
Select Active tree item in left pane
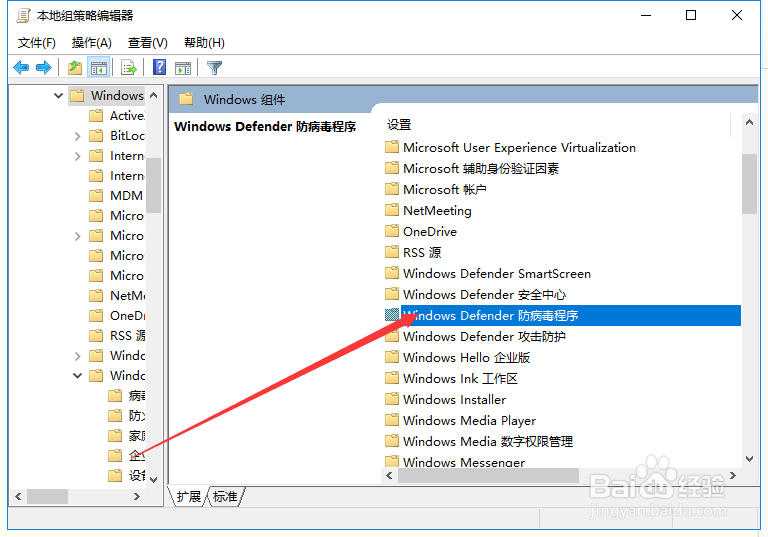tap(117, 116)
